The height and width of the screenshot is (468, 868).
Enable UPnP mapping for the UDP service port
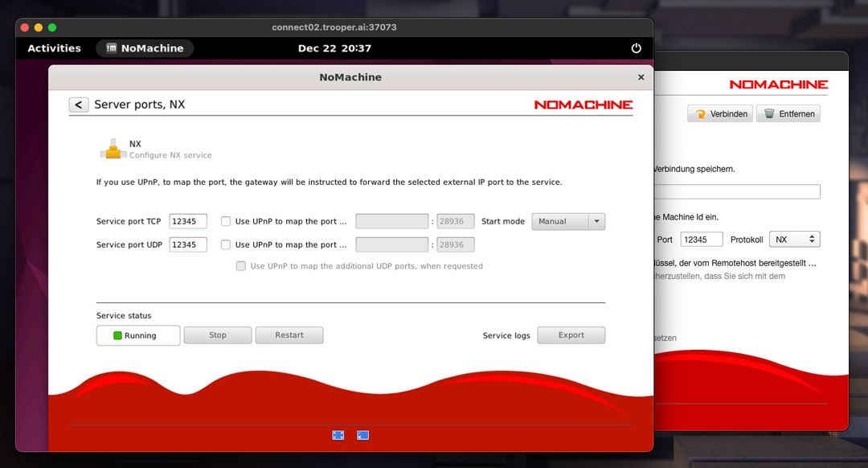[x=225, y=244]
